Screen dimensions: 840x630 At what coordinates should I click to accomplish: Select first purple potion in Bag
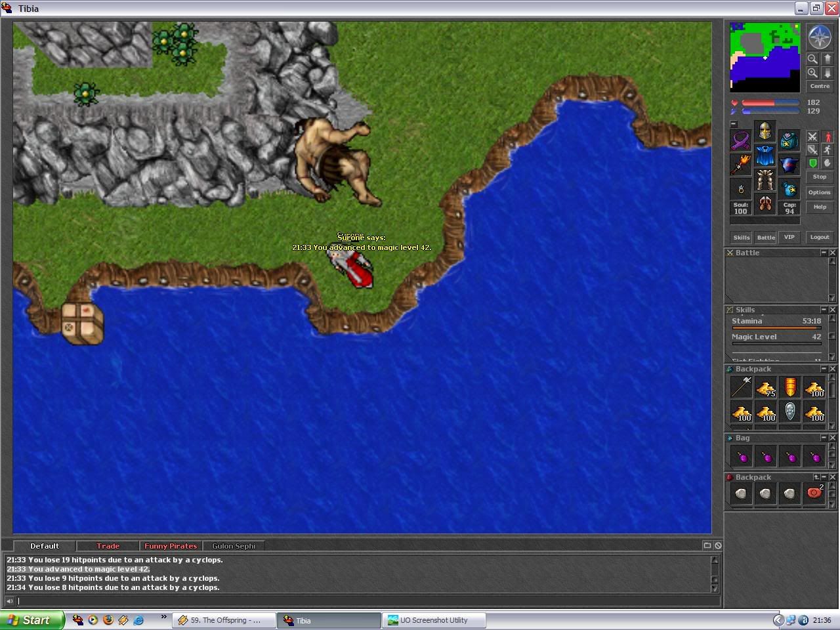[742, 456]
